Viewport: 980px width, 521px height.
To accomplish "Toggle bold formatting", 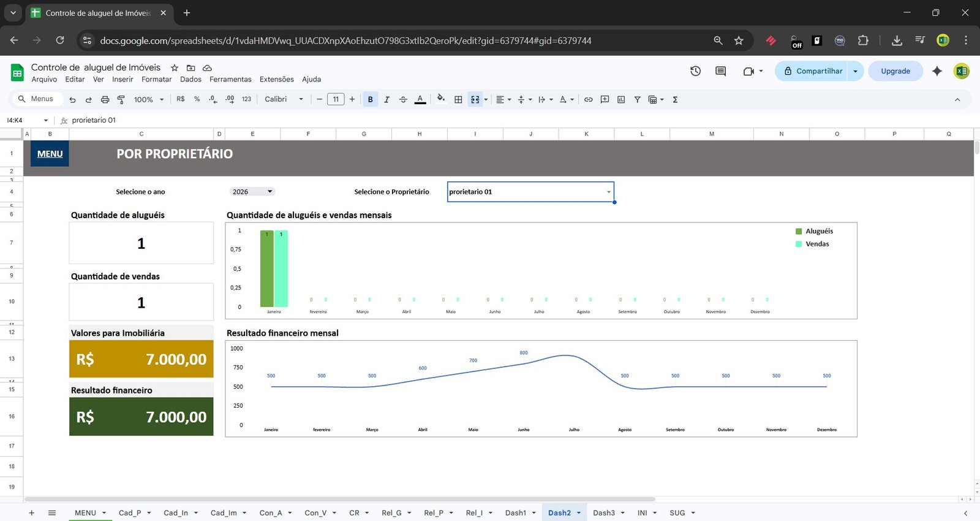I will tap(370, 99).
